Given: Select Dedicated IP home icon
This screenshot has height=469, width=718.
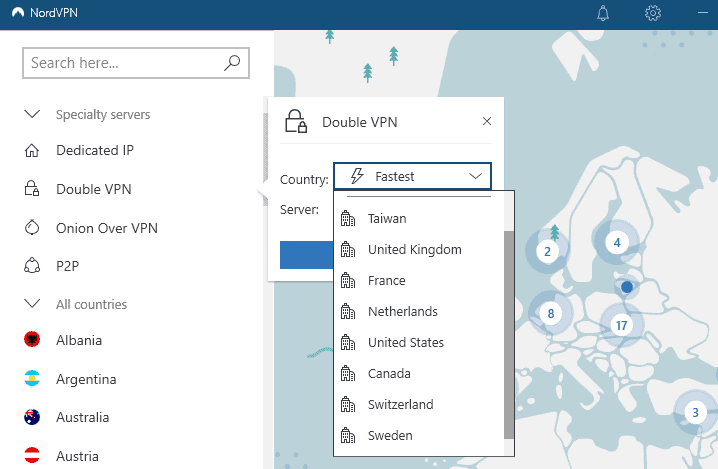Looking at the screenshot, I should pos(32,151).
